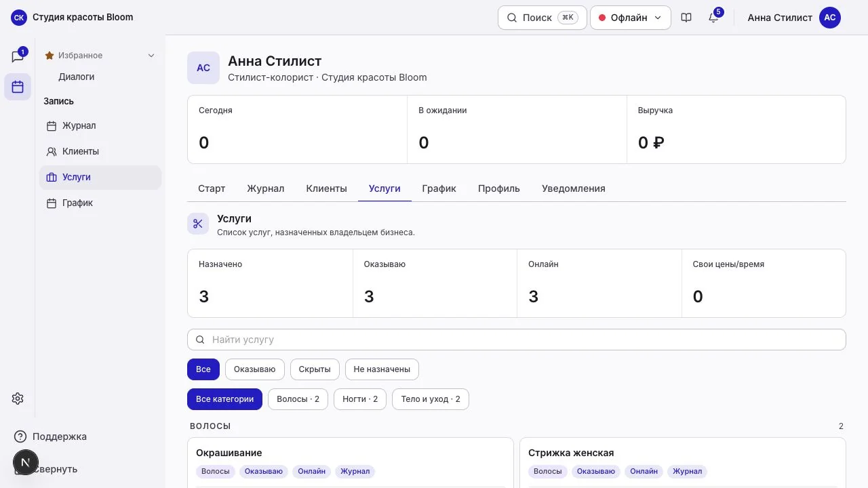Filter by category Волосы · 2
The width and height of the screenshot is (868, 488).
298,399
